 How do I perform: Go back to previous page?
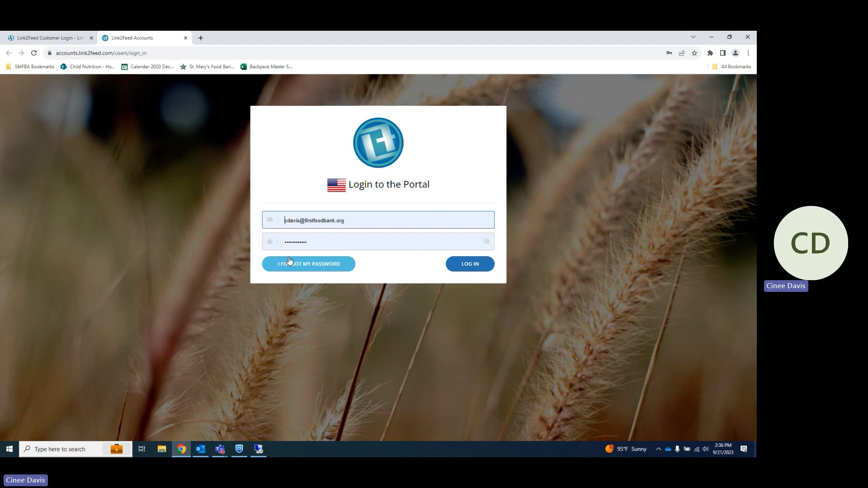pyautogui.click(x=9, y=53)
